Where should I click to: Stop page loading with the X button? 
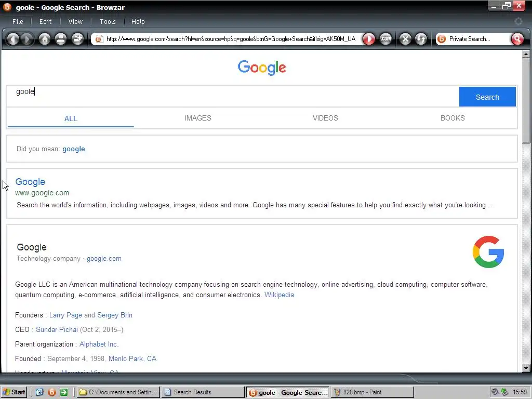405,39
